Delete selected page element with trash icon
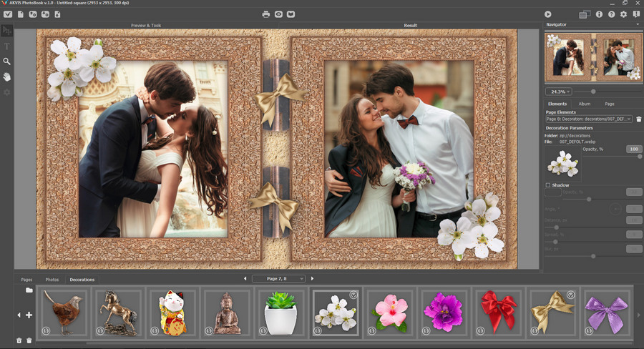 (639, 119)
